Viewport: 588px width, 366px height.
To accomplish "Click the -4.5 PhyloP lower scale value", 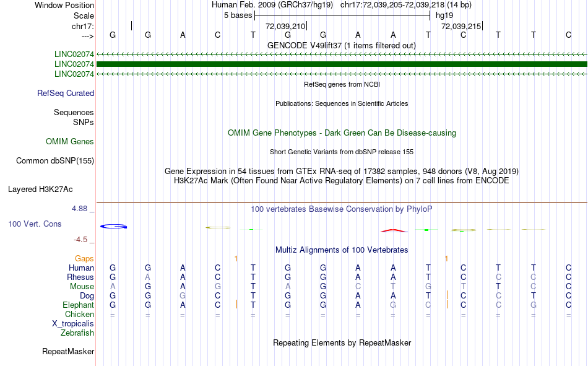I will click(x=80, y=240).
